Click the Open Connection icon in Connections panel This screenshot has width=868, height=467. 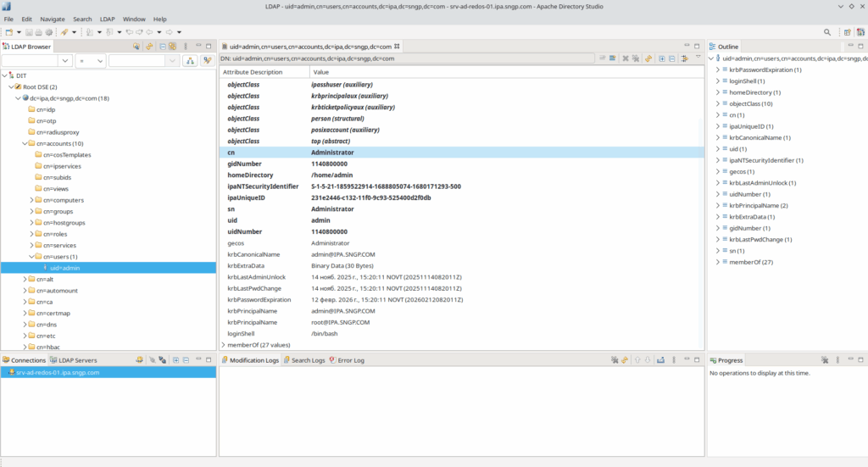153,360
